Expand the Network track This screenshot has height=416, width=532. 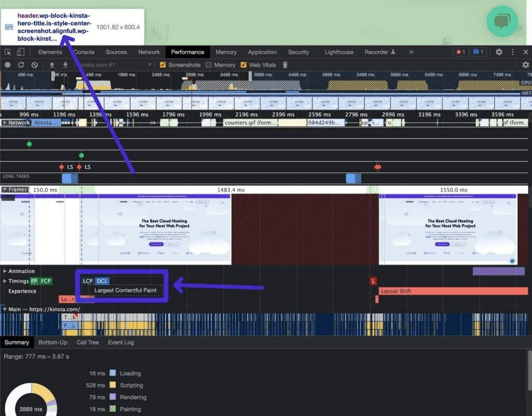[x=5, y=123]
